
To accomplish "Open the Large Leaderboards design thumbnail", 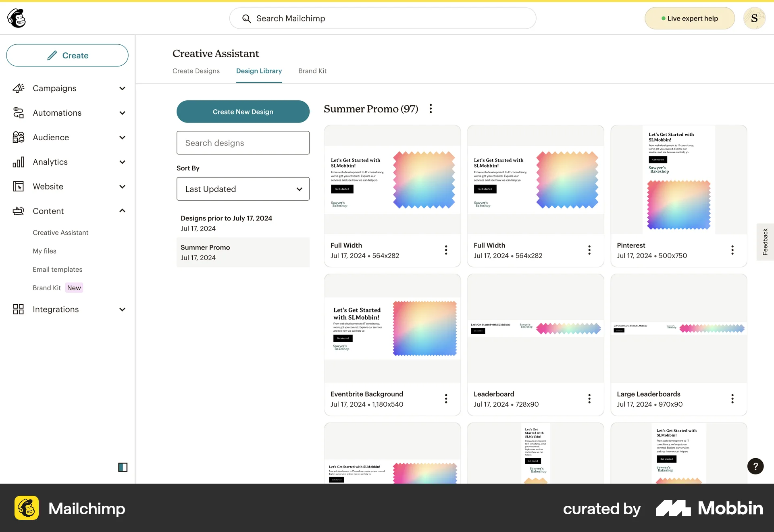I will click(679, 328).
